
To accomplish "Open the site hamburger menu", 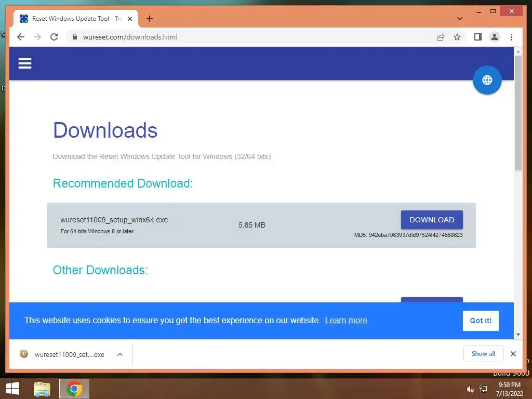I will (x=25, y=63).
